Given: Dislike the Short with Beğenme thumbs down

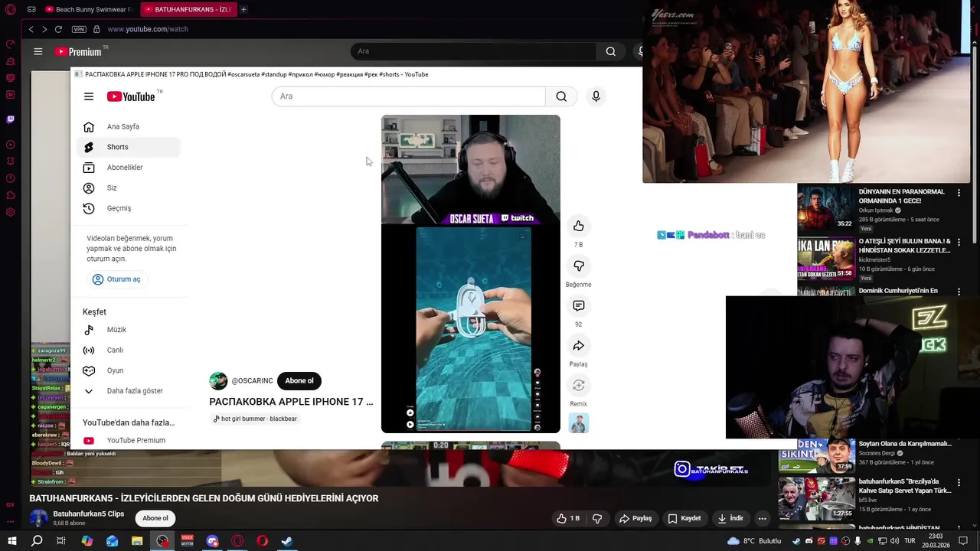Looking at the screenshot, I should coord(579,266).
